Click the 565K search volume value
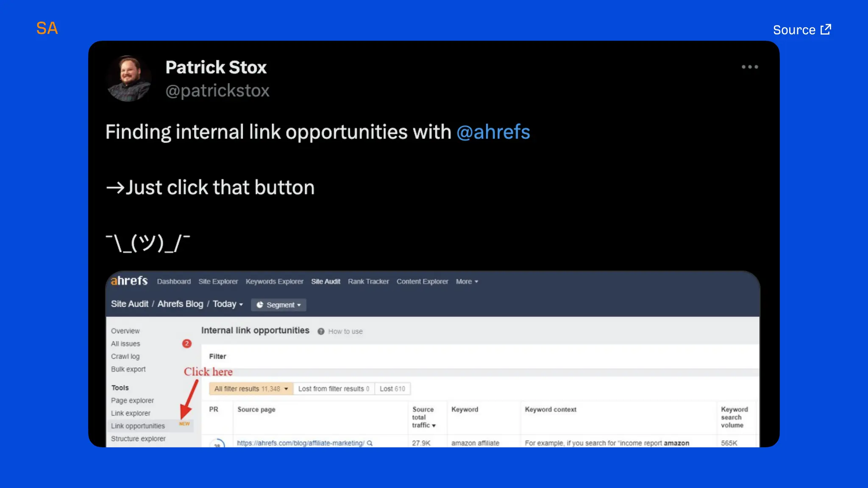868x488 pixels. pyautogui.click(x=729, y=443)
